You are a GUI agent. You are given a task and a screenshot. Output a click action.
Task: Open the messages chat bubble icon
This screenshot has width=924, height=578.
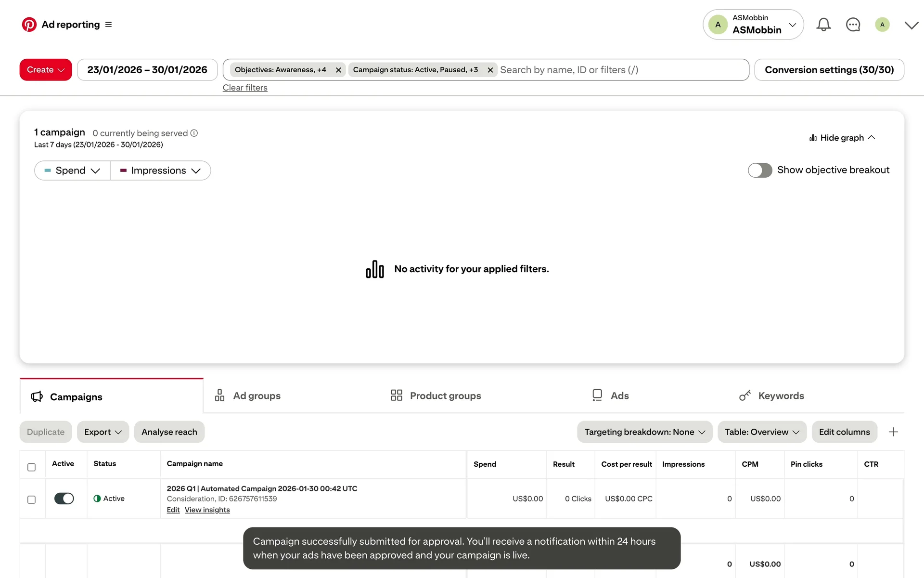click(x=853, y=25)
